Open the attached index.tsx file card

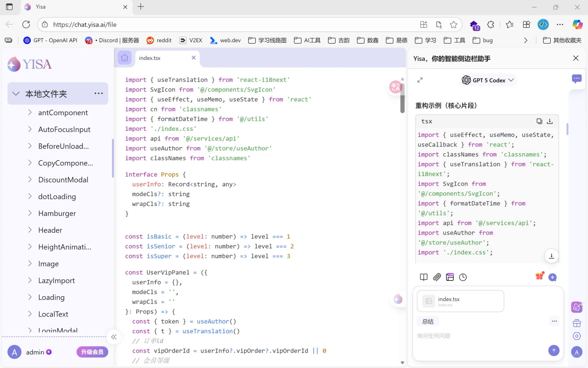461,301
